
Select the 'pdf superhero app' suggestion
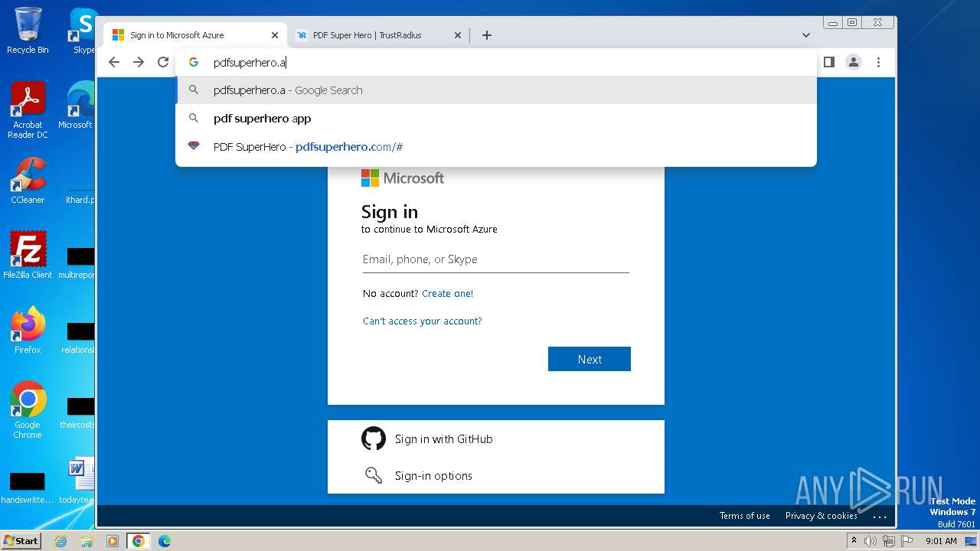tap(496, 119)
